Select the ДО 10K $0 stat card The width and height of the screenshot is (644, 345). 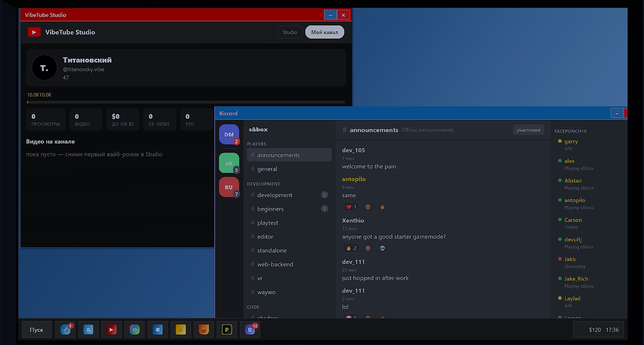coord(123,119)
